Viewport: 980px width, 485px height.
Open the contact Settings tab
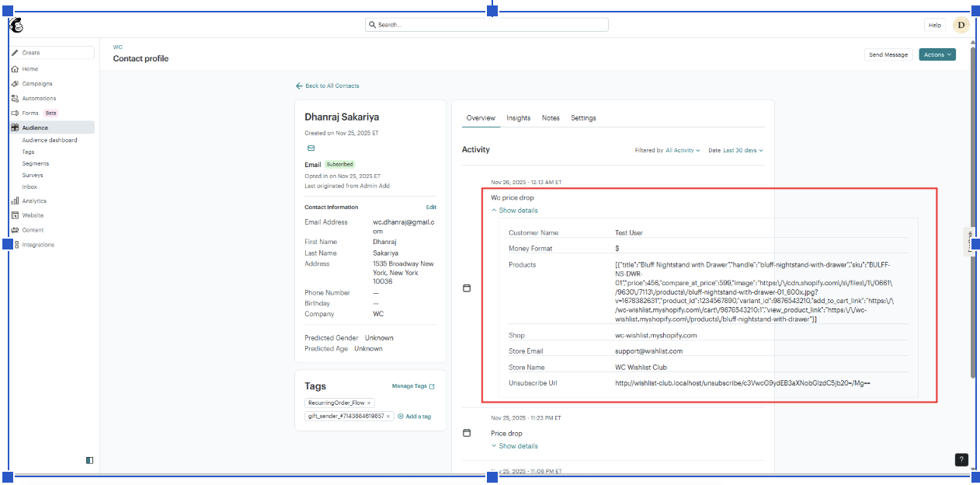pyautogui.click(x=583, y=118)
